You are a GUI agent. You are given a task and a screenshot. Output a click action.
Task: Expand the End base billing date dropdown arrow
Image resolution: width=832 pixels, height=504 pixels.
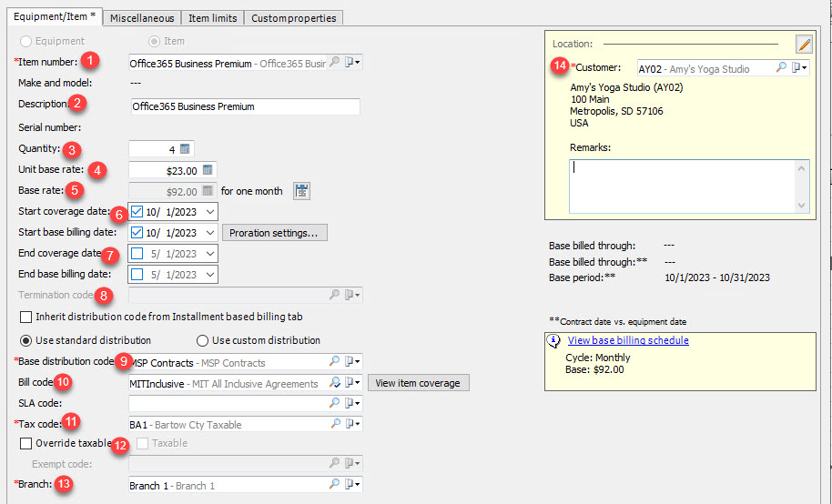[210, 274]
